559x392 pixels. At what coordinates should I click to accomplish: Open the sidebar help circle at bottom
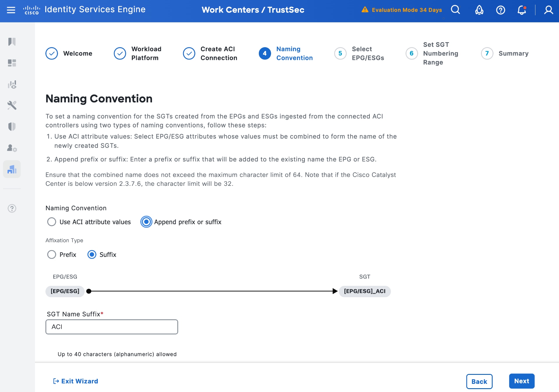(x=12, y=208)
